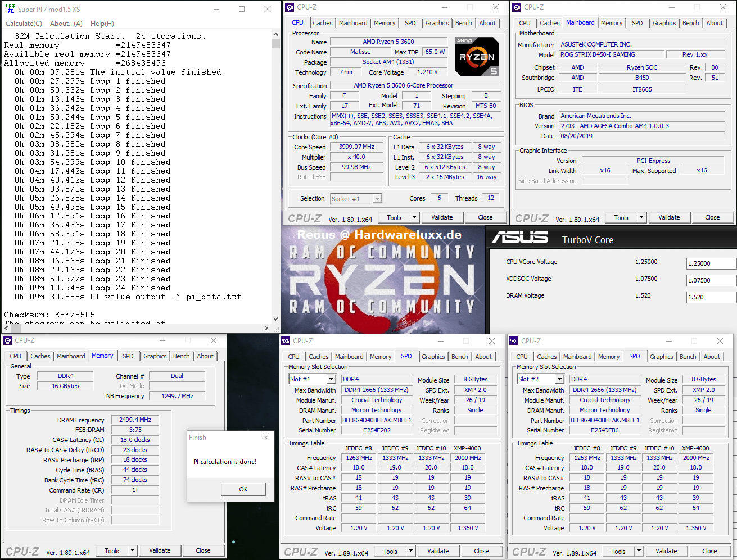Screen dimensions: 737x560
Task: Click Serial Number 'E254E202' in Slot #1 window
Action: point(377,430)
